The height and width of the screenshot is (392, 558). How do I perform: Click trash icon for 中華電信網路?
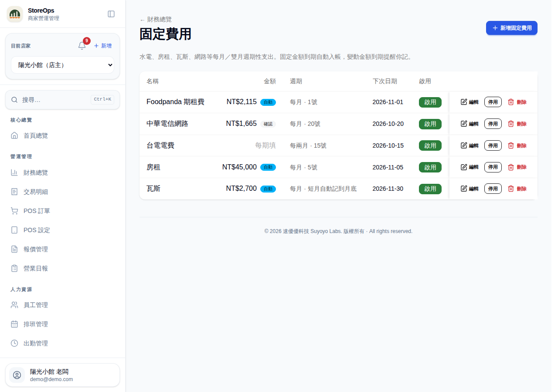511,124
